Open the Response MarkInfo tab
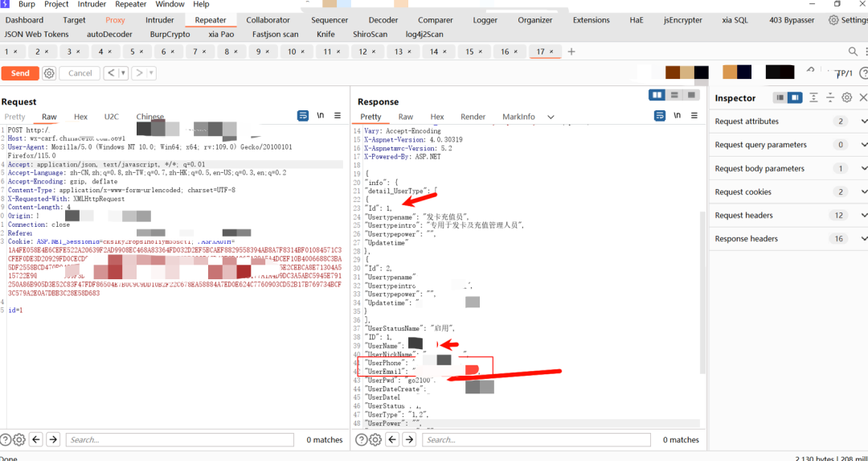Viewport: 868px width, 461px height. (518, 117)
